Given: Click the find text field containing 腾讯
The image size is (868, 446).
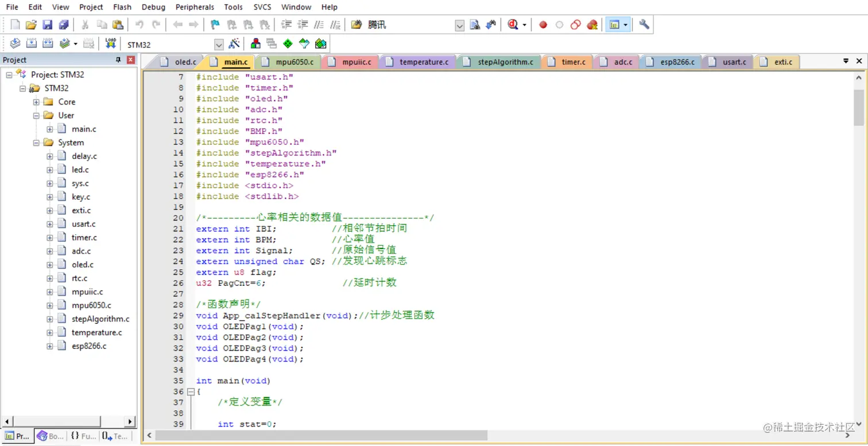Looking at the screenshot, I should pyautogui.click(x=410, y=25).
